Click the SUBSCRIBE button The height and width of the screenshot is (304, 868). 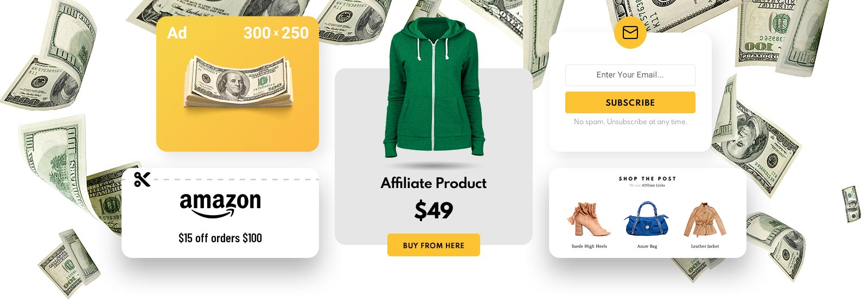630,102
